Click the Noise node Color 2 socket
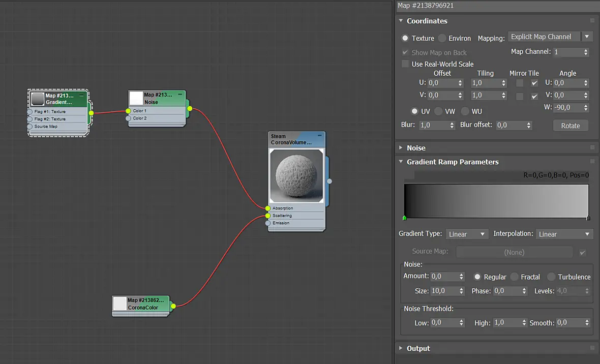This screenshot has width=600, height=364. (x=128, y=118)
